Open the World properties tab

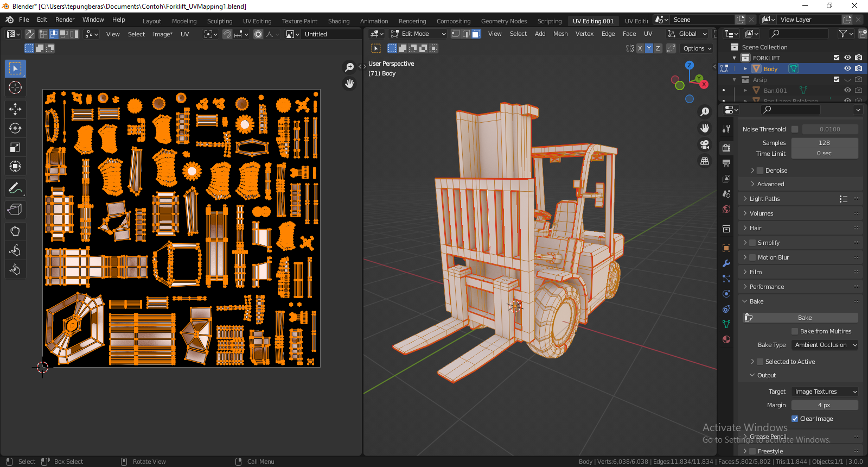click(x=726, y=209)
